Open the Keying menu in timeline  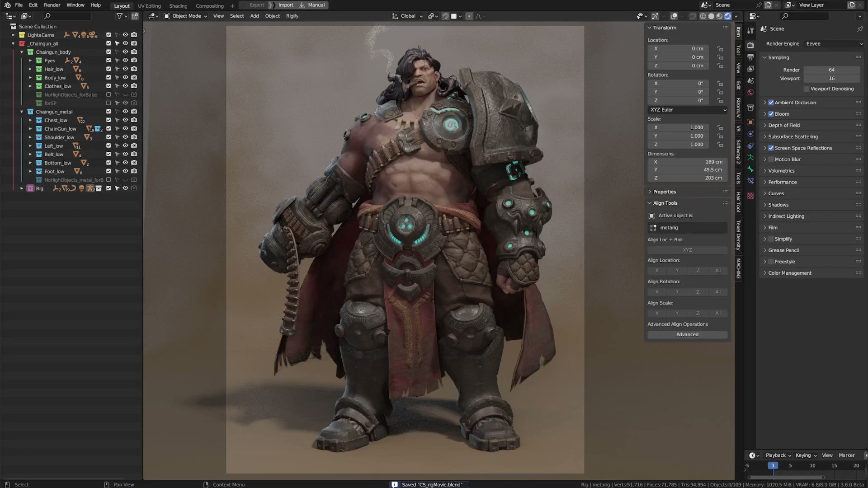(806, 455)
